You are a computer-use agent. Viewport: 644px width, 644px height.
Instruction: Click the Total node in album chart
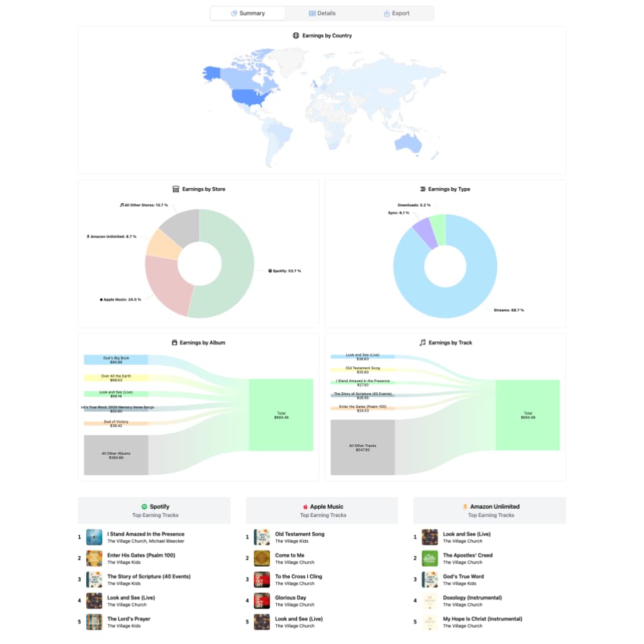(281, 415)
